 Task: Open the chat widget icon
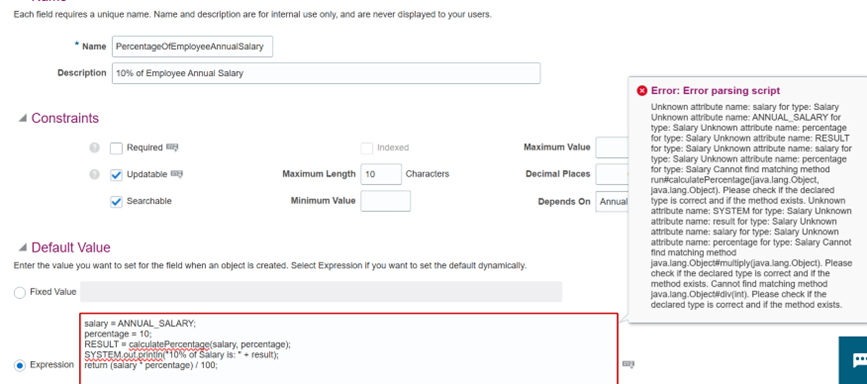tap(856, 360)
